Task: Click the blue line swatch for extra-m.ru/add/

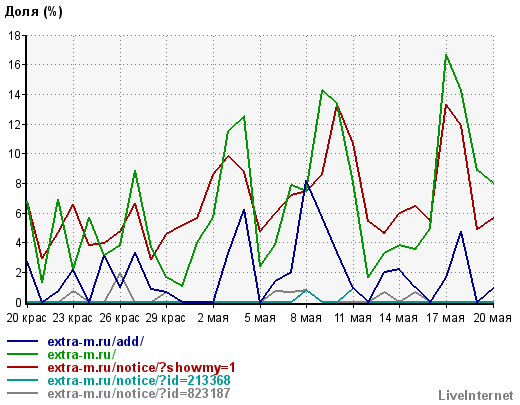Action: click(22, 341)
